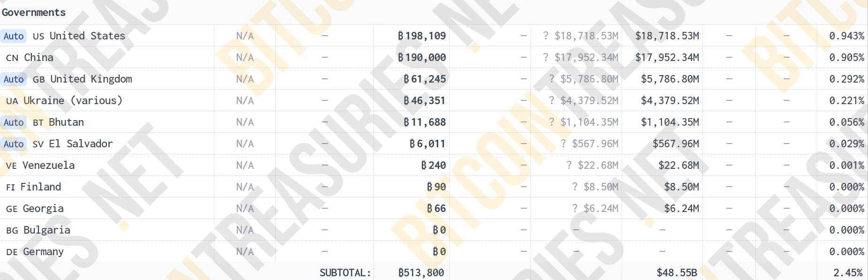Select El Salvador in the list
Image resolution: width=868 pixels, height=280 pixels.
point(81,144)
